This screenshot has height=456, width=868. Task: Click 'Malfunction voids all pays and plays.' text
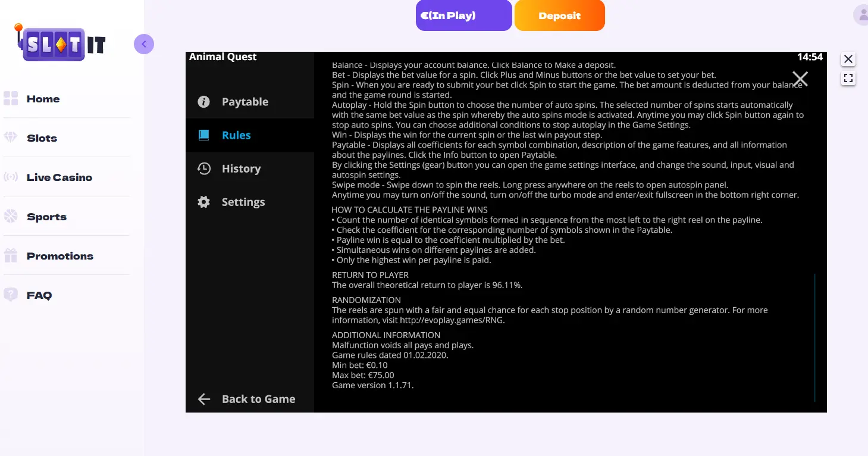point(403,345)
